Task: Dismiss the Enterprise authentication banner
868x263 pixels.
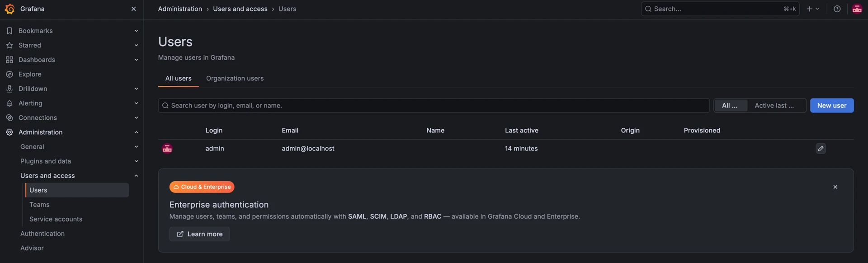Action: coord(835,187)
